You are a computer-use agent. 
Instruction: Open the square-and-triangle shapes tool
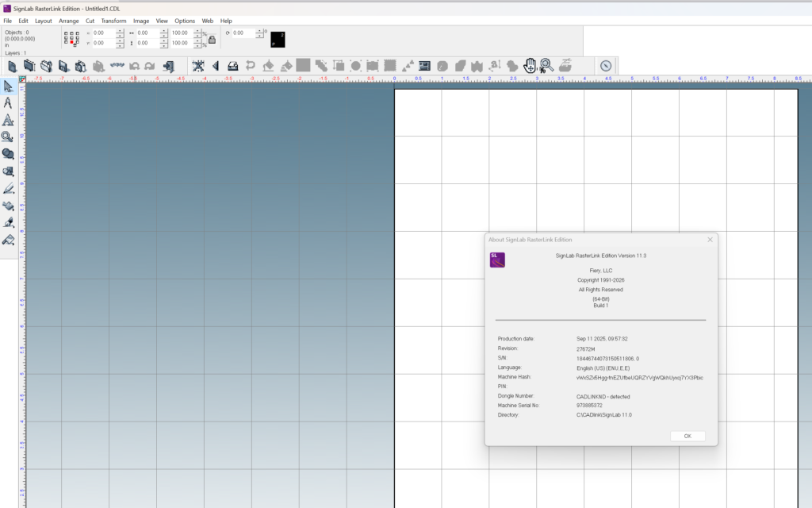pos(8,171)
